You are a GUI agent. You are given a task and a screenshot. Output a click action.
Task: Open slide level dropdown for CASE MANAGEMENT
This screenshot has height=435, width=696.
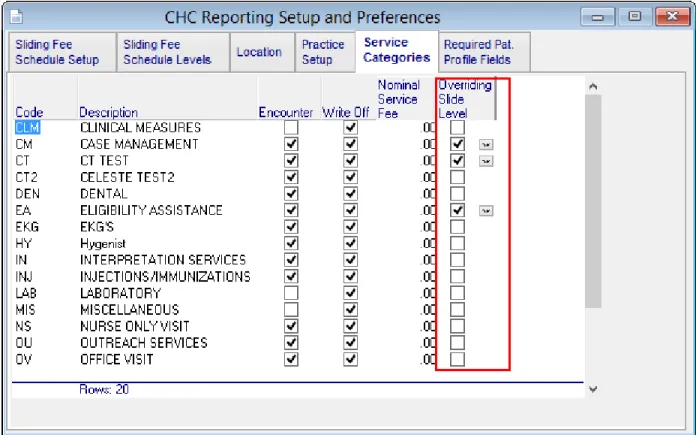tap(486, 145)
